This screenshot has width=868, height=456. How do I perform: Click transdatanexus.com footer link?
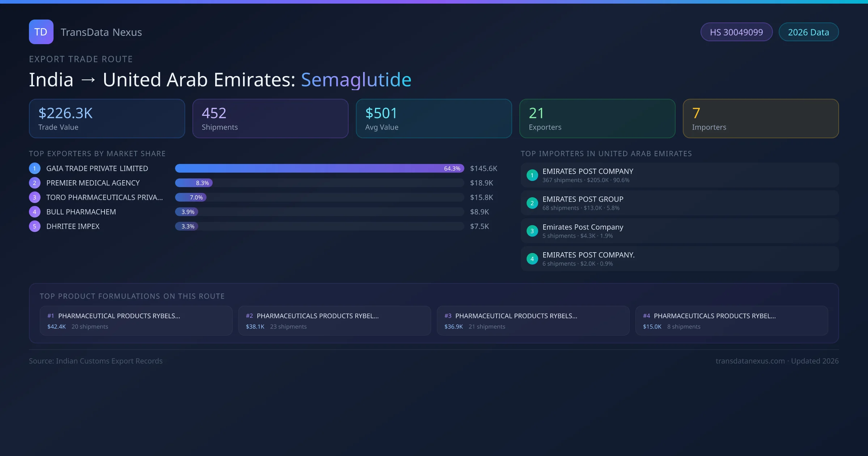click(x=750, y=361)
